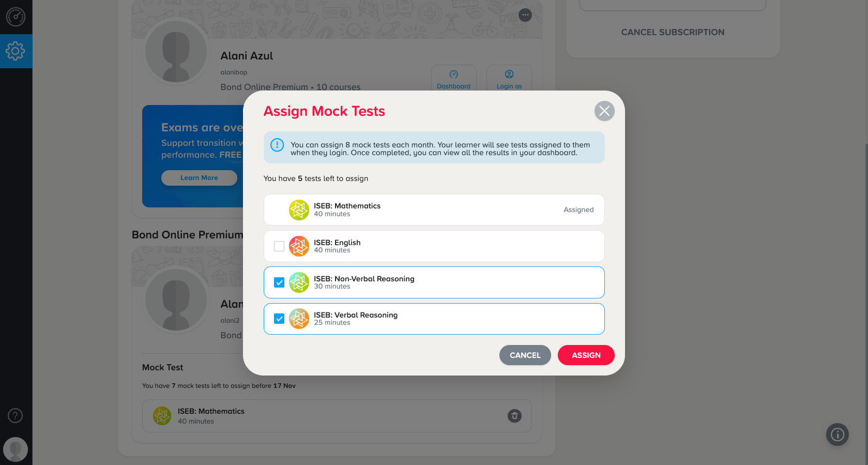Viewport: 868px width, 465px height.
Task: Click CANCEL SUBSCRIPTION link
Action: click(673, 32)
